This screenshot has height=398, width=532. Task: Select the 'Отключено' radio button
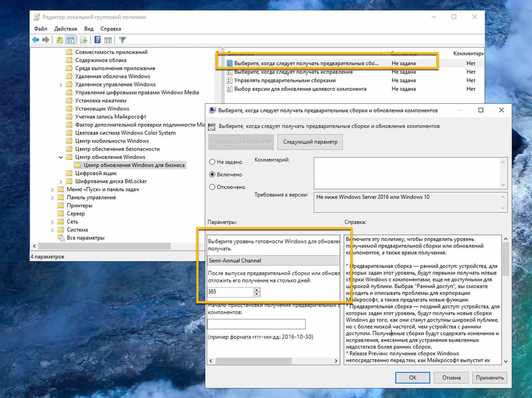(212, 187)
